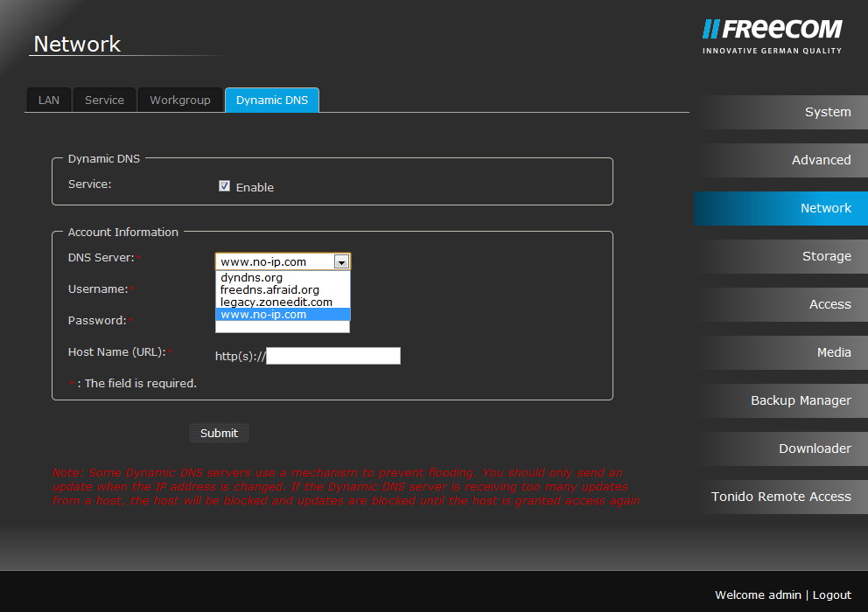Click the Freecom logo
868x612 pixels.
coord(773,36)
